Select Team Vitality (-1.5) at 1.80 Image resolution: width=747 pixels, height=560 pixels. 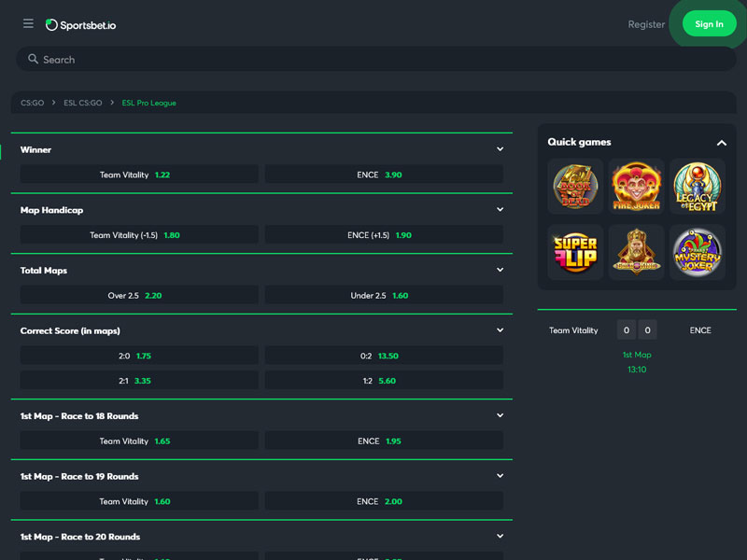[x=139, y=235]
